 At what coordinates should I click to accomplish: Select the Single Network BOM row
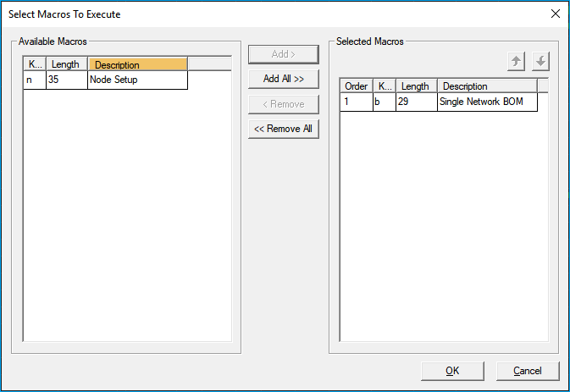[439, 102]
